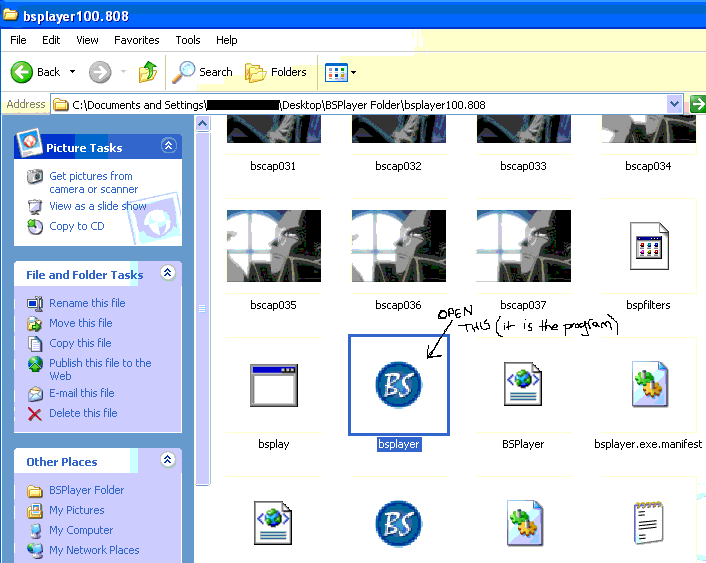Viewport: 706px width, 563px height.
Task: Select the bottom-row web document icon
Action: 273,523
